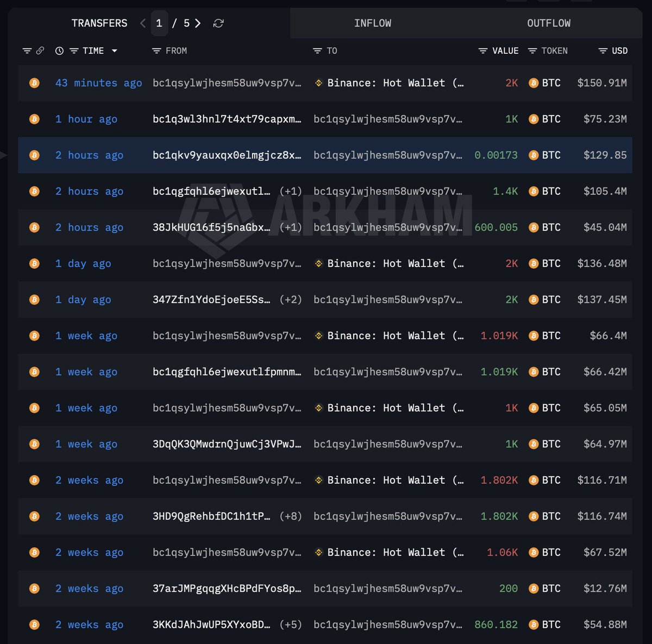652x644 pixels.
Task: Open the 43 minutes ago transaction
Action: coord(98,83)
